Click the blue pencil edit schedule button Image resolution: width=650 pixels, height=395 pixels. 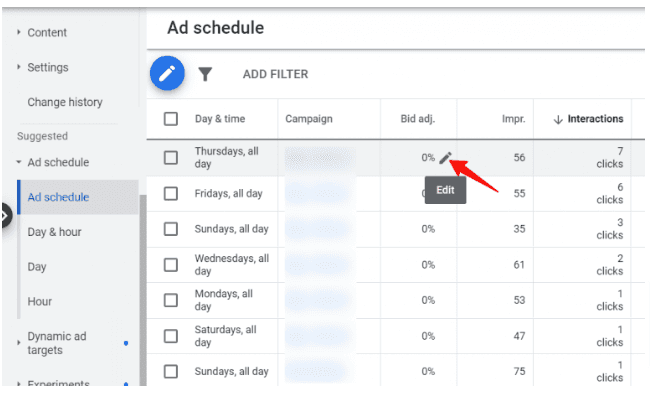coord(167,73)
